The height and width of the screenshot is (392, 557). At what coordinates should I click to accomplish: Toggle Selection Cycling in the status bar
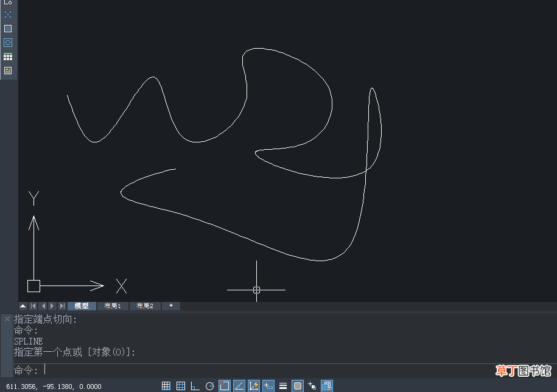(312, 386)
